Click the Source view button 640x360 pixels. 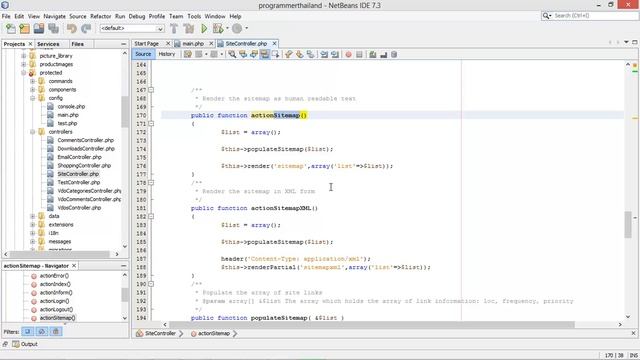143,54
